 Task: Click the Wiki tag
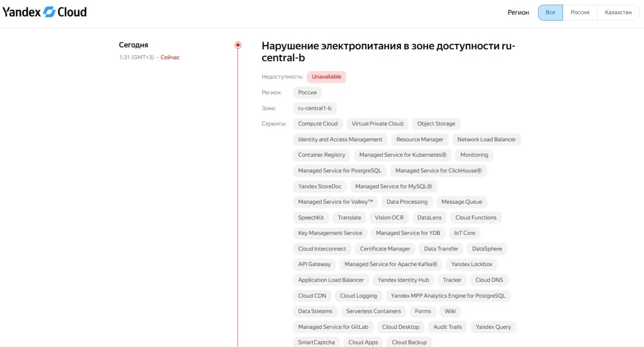(x=450, y=311)
